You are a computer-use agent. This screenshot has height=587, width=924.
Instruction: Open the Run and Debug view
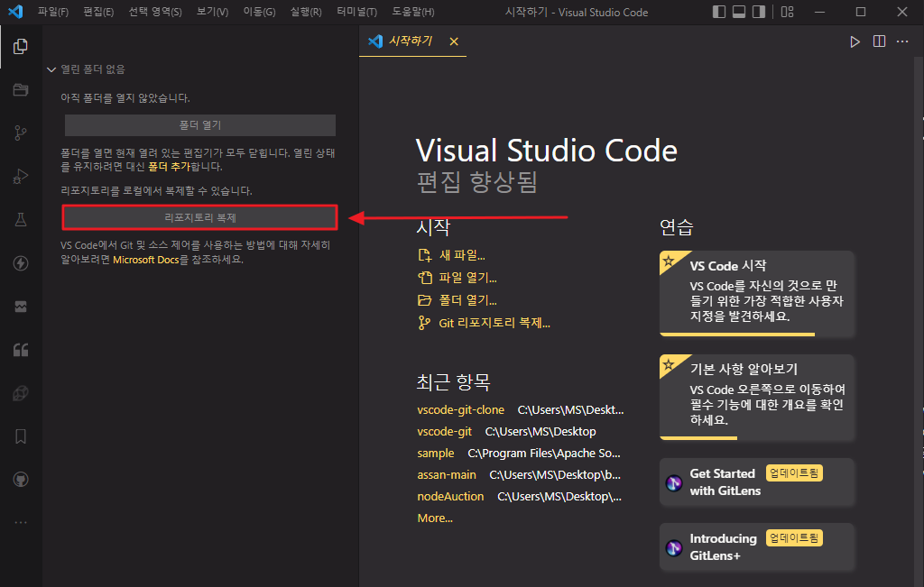[x=21, y=177]
